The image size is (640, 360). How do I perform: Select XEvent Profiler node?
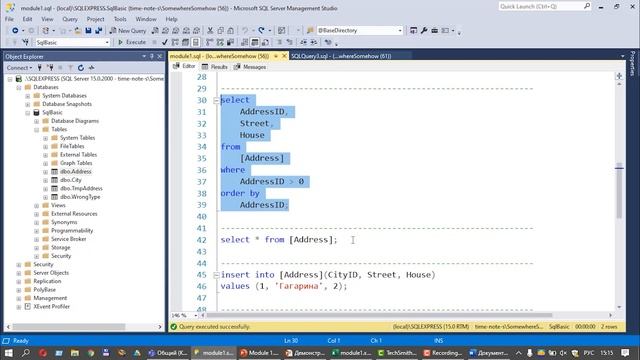click(x=51, y=307)
